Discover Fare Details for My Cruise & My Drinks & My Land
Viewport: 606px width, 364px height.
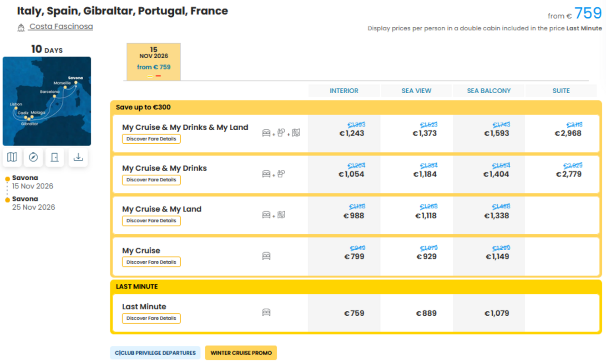point(151,139)
